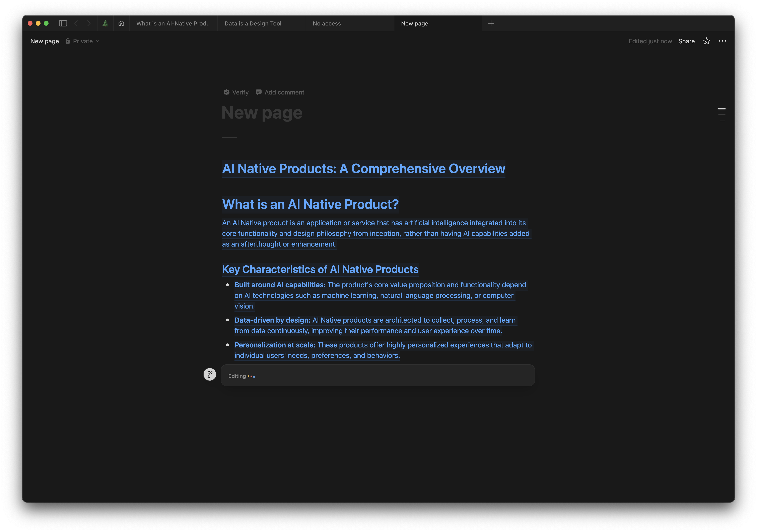The height and width of the screenshot is (532, 757).
Task: Click the AI assistant avatar near the editing bar
Action: pyautogui.click(x=210, y=374)
